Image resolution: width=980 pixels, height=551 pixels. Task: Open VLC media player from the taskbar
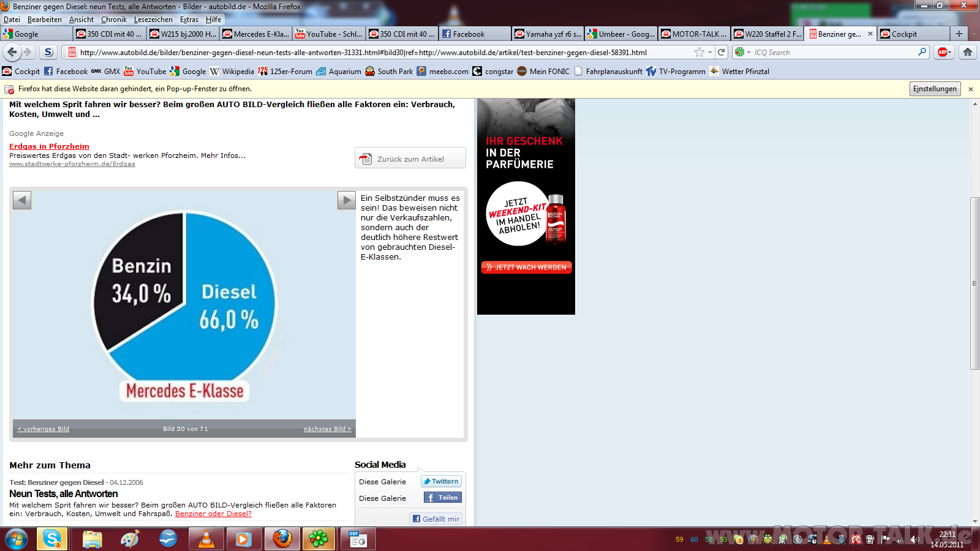coord(206,539)
